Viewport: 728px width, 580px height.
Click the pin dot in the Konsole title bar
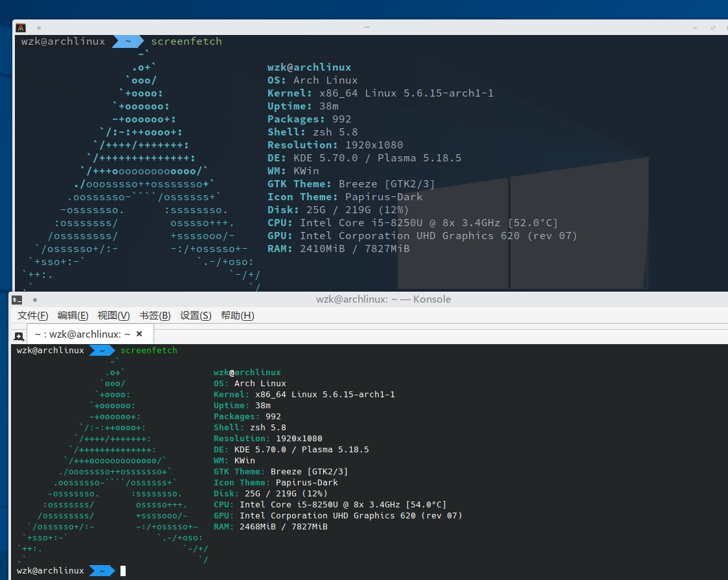click(35, 300)
